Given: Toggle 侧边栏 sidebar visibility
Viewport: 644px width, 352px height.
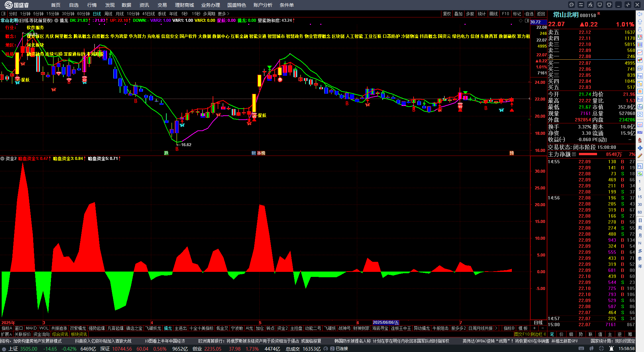Looking at the screenshot, I should (x=538, y=334).
